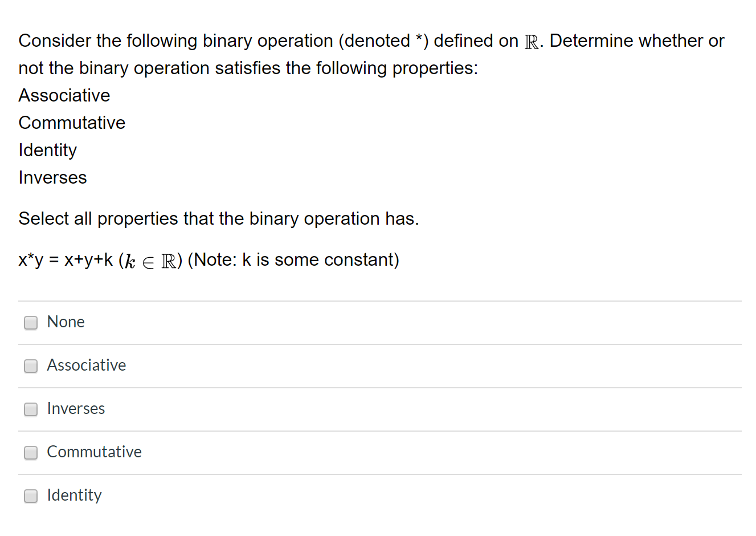The height and width of the screenshot is (536, 756).
Task: Check the Identity checkbox
Action: click(x=30, y=496)
